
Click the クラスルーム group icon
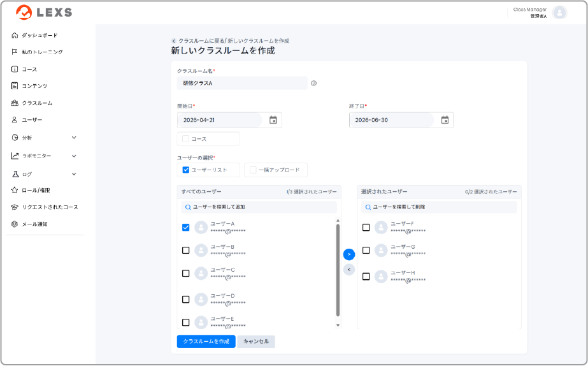[15, 103]
